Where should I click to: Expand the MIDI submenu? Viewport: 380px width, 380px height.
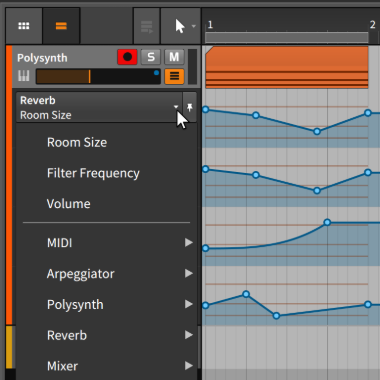coord(107,243)
